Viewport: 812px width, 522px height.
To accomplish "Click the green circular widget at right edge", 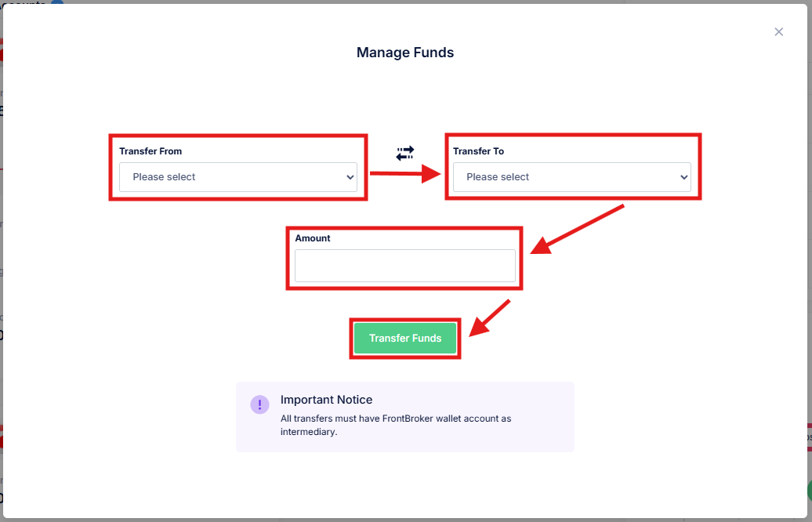I will pyautogui.click(x=808, y=491).
